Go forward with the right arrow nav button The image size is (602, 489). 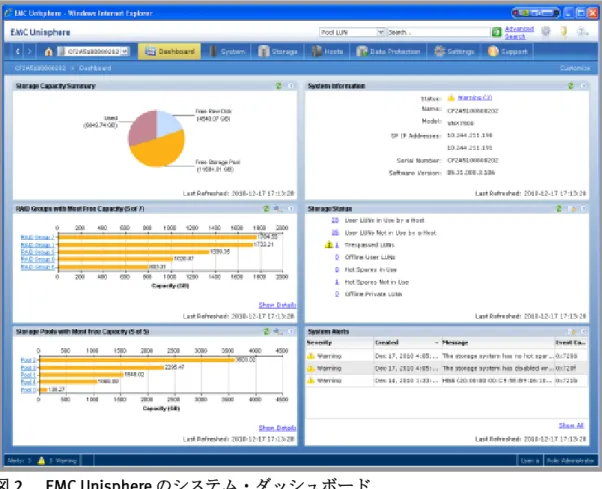click(30, 51)
